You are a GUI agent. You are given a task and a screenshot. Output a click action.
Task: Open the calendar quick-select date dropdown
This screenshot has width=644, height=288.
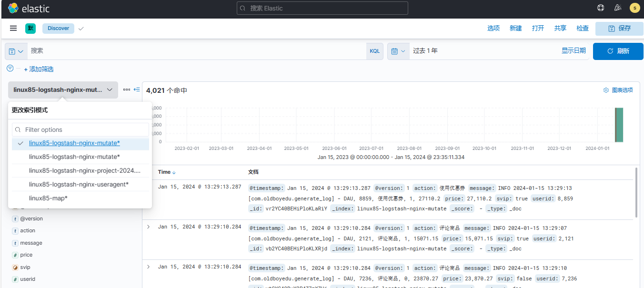click(x=398, y=51)
